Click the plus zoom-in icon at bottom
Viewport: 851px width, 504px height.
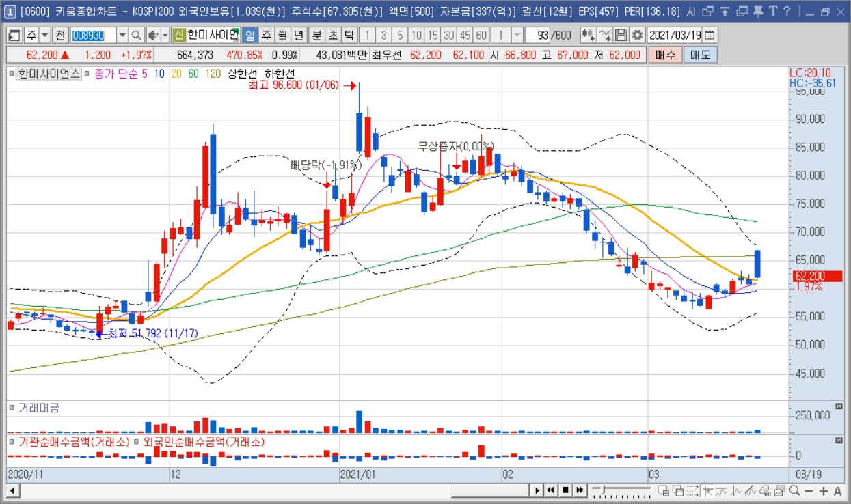823,490
